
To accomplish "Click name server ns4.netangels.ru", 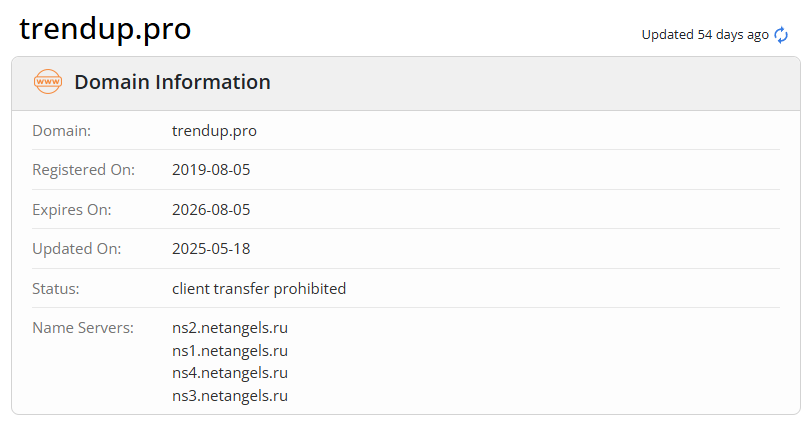I will 230,373.
